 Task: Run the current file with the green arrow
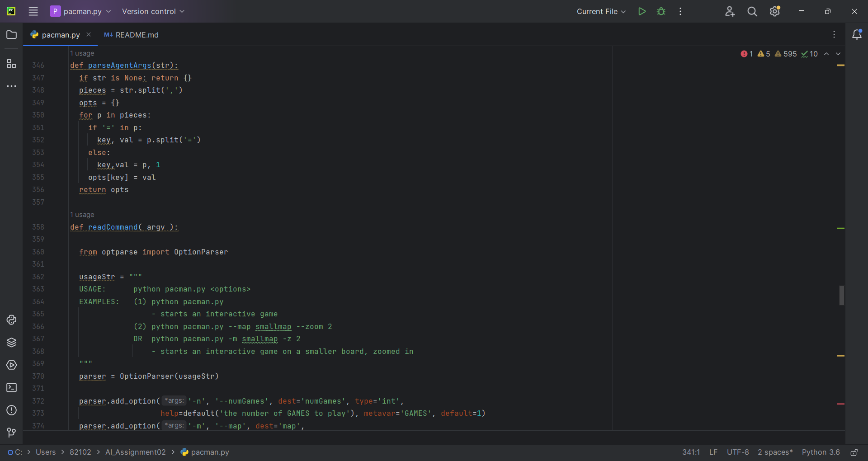coord(642,11)
